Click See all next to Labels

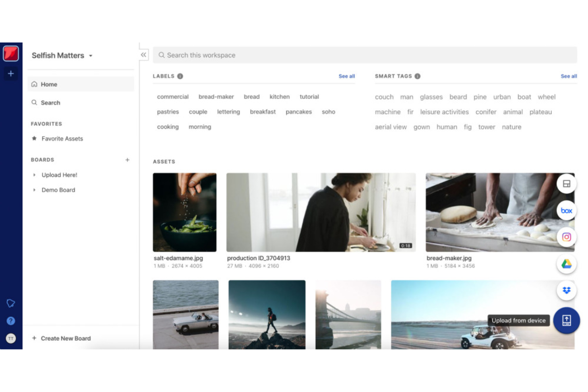[x=346, y=76]
